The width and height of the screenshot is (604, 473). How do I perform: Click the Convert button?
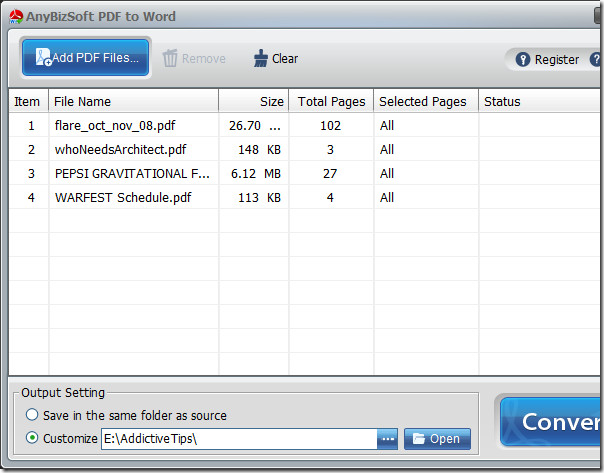coord(551,422)
